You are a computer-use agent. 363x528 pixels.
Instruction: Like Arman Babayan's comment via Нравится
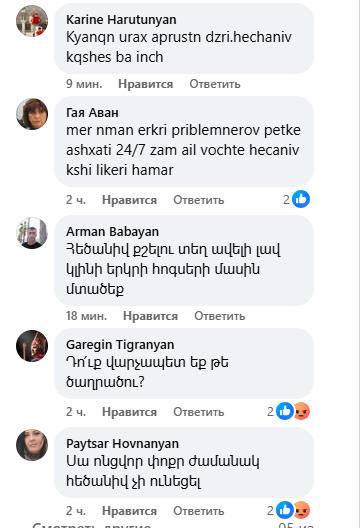[150, 316]
